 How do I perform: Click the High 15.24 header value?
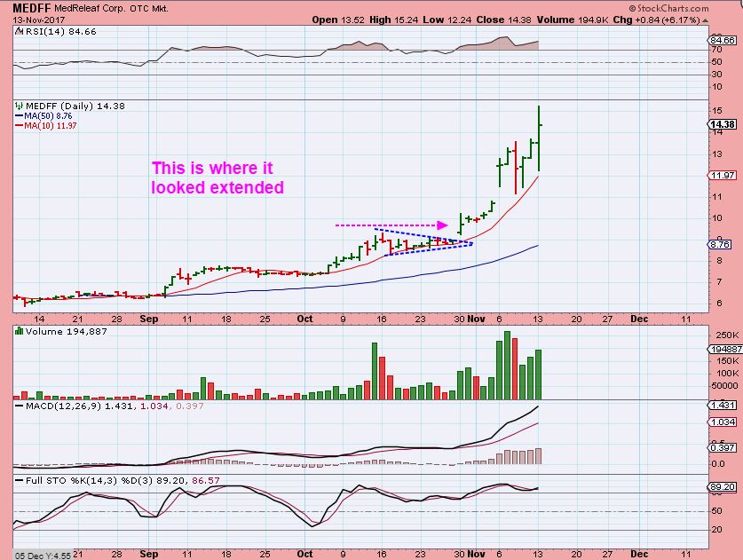[394, 20]
